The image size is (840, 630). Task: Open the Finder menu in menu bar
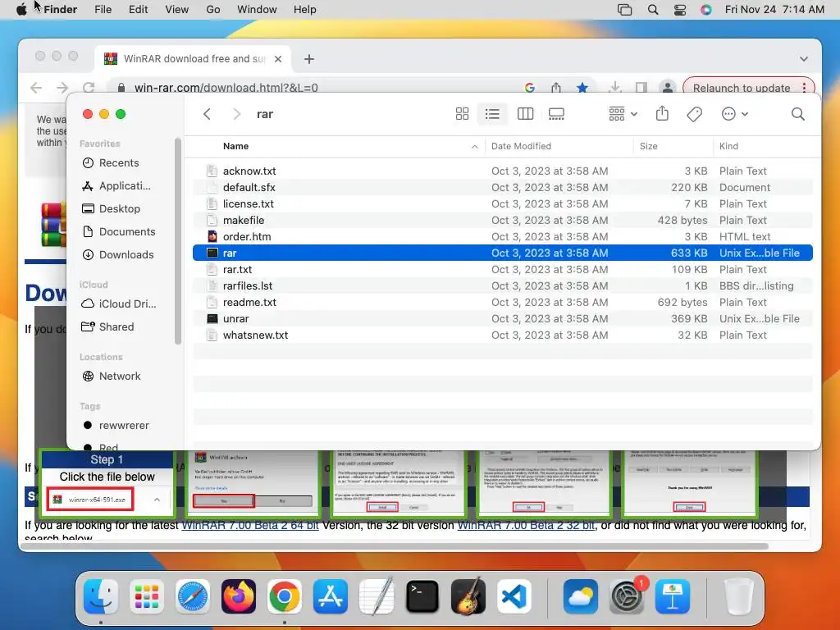(x=60, y=10)
